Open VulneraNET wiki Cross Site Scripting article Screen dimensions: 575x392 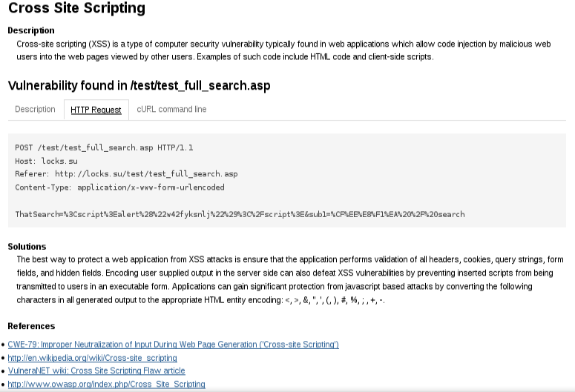[96, 371]
